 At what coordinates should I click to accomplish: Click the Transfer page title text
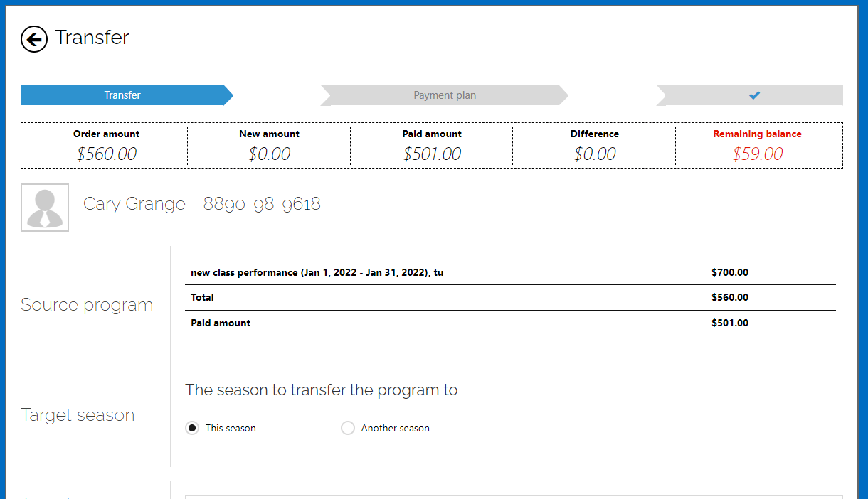(x=92, y=38)
